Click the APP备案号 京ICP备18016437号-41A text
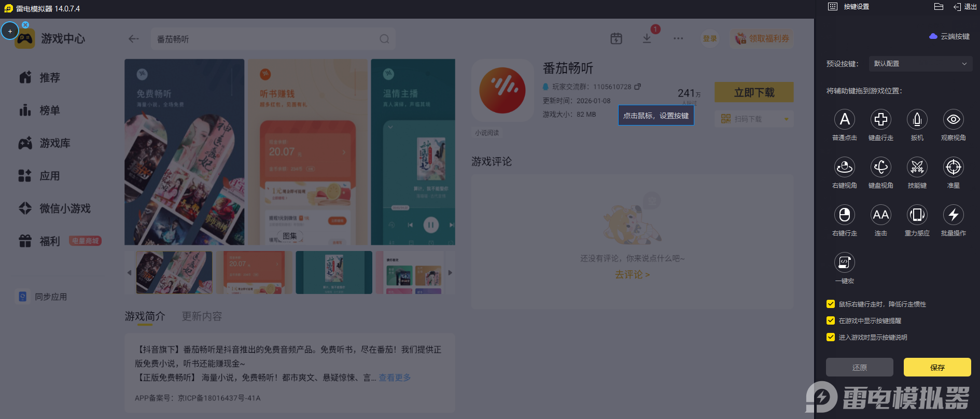The width and height of the screenshot is (980, 419). click(198, 398)
